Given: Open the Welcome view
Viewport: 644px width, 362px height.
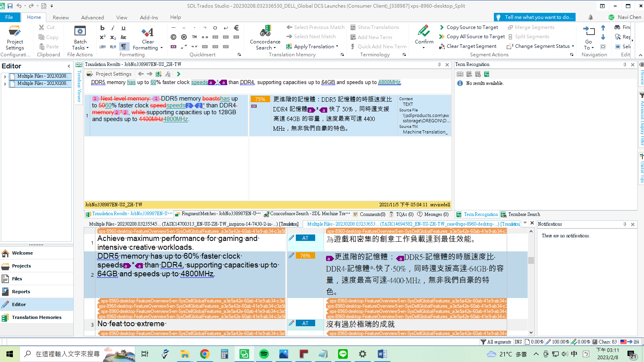Looking at the screenshot, I should coord(37,253).
